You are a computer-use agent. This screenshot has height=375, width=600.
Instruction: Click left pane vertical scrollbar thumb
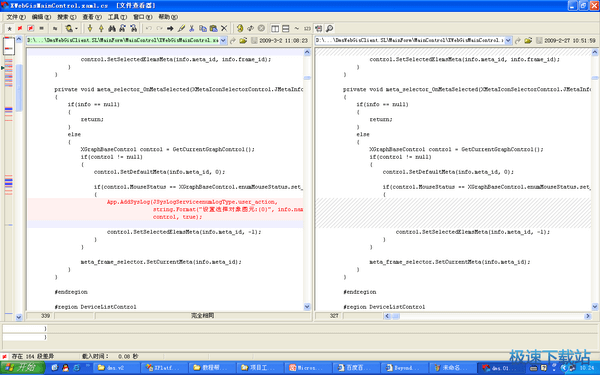(x=307, y=78)
